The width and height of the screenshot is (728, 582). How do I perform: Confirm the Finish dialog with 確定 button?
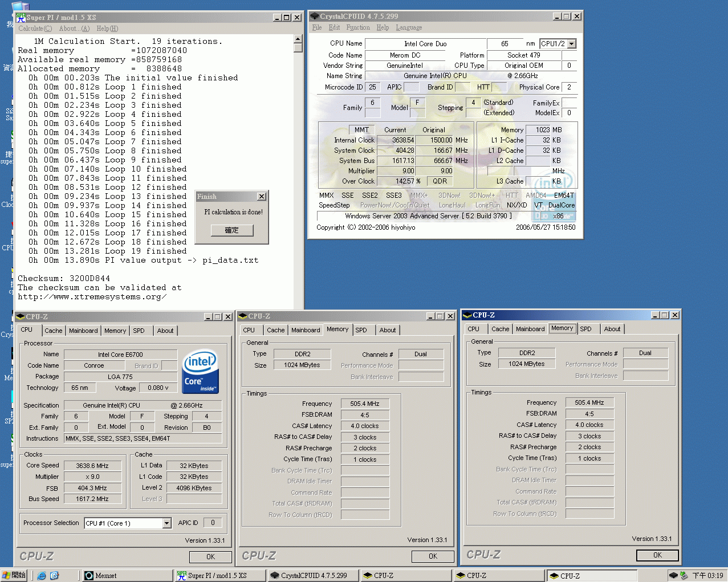[232, 230]
